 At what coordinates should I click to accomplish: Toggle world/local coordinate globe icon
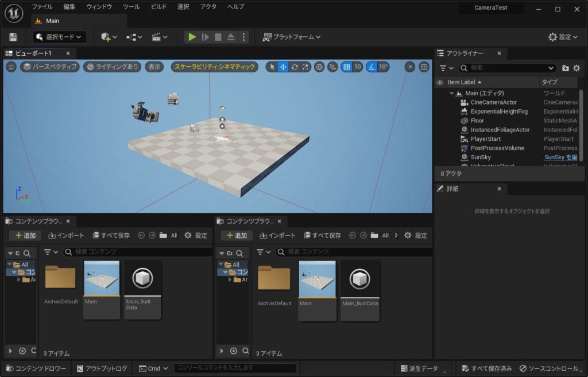point(319,67)
